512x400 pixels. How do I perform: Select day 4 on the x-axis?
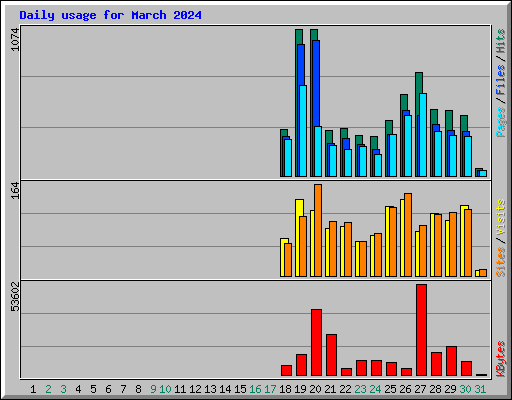[78, 389]
